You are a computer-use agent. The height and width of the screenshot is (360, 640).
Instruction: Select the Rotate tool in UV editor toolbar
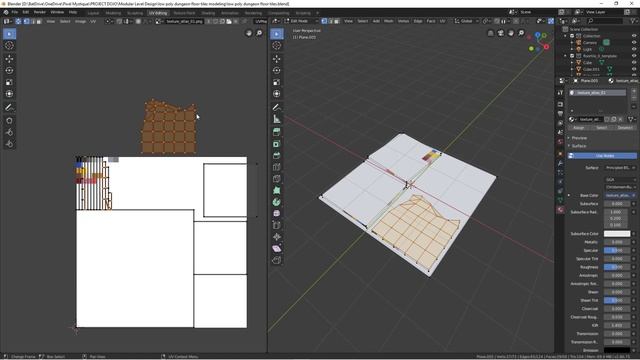coord(9,70)
